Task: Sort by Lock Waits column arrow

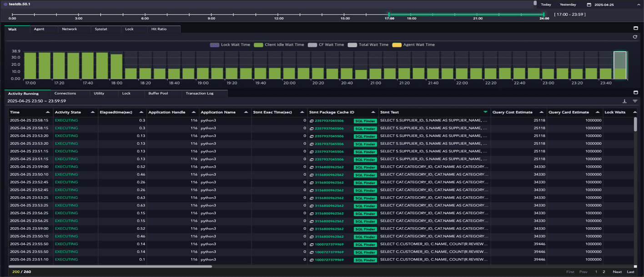Action: click(x=635, y=112)
